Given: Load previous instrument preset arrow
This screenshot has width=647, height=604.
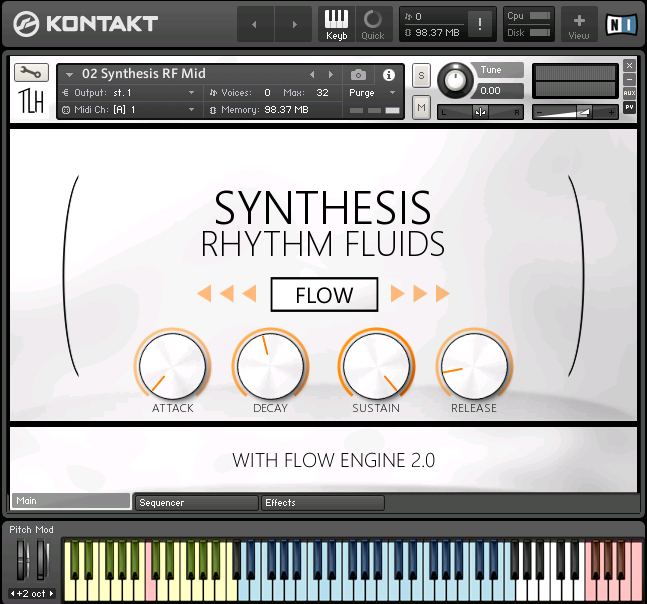Looking at the screenshot, I should tap(312, 75).
